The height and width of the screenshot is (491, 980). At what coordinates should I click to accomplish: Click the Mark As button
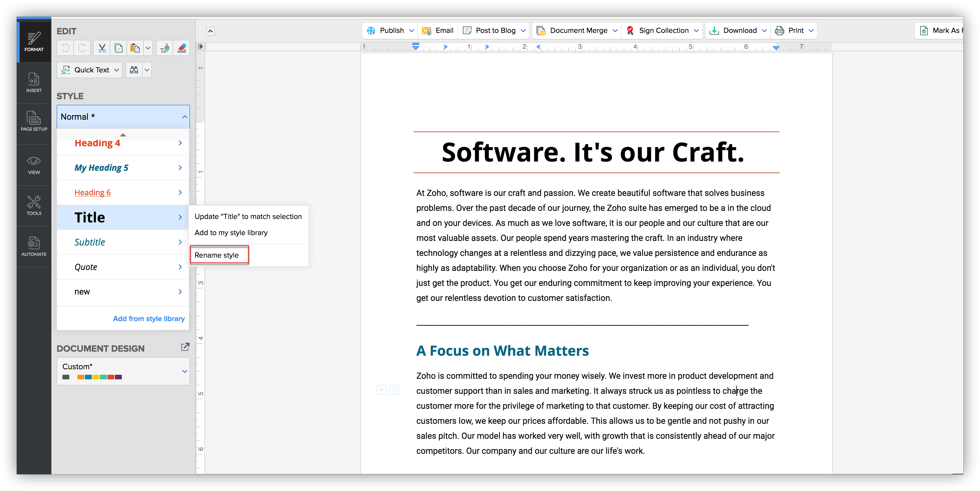point(940,30)
